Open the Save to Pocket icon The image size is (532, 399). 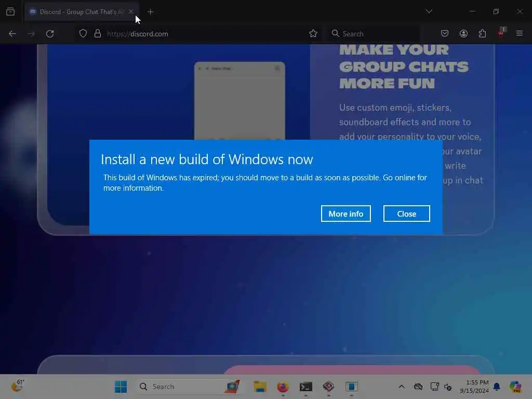point(445,33)
